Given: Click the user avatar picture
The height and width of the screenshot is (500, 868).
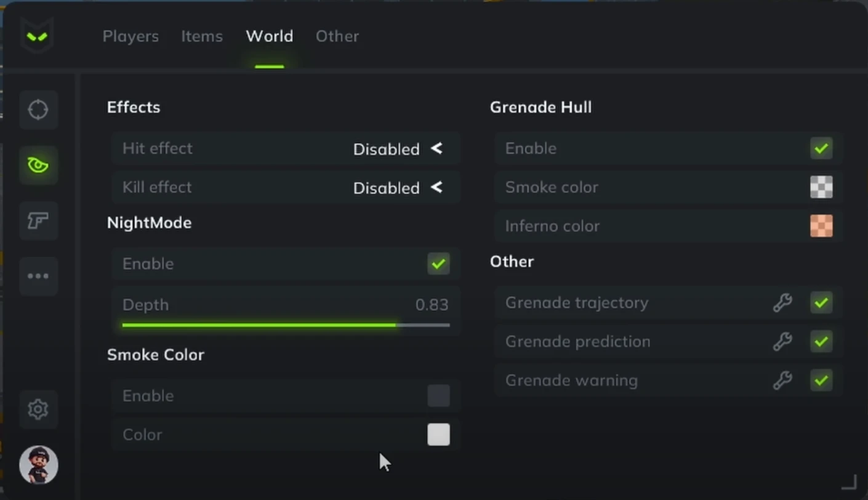Looking at the screenshot, I should [38, 465].
